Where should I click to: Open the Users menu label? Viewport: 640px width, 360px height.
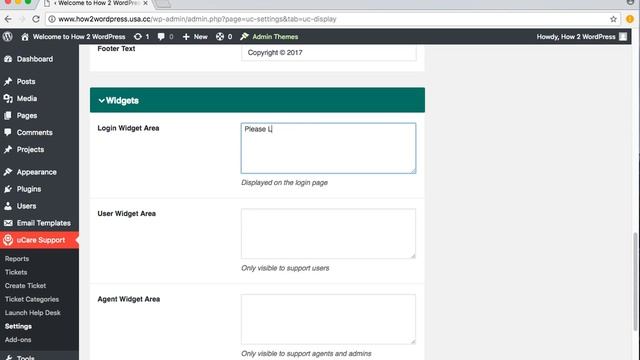click(x=27, y=206)
